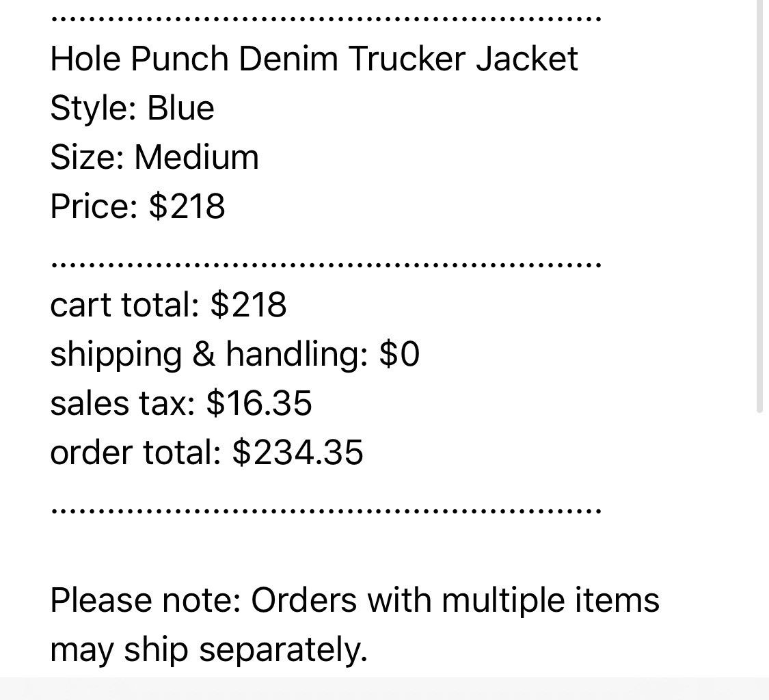Click the $218 cart total amount
Screen dimensions: 769x700
249,305
